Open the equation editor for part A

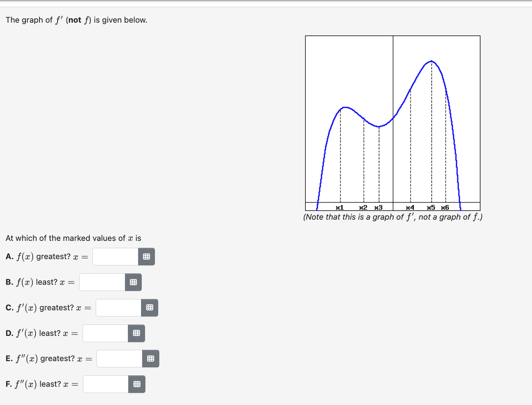pyautogui.click(x=146, y=257)
